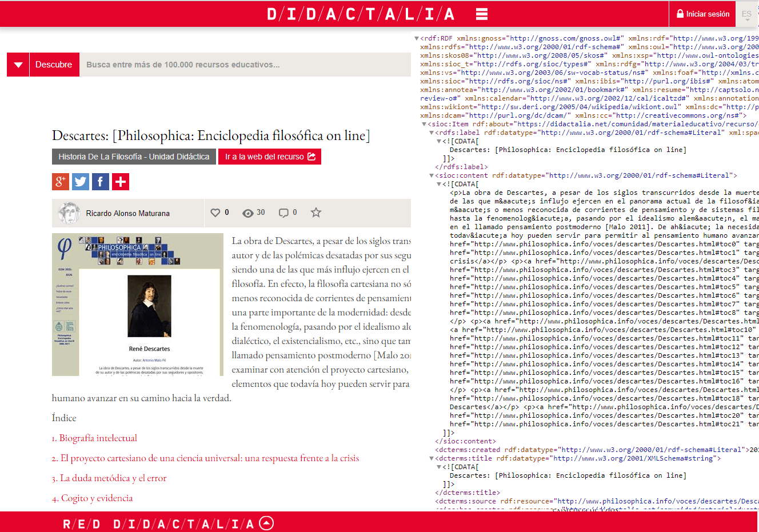Image resolution: width=759 pixels, height=532 pixels.
Task: Mark resource as favorite with star
Action: point(316,213)
